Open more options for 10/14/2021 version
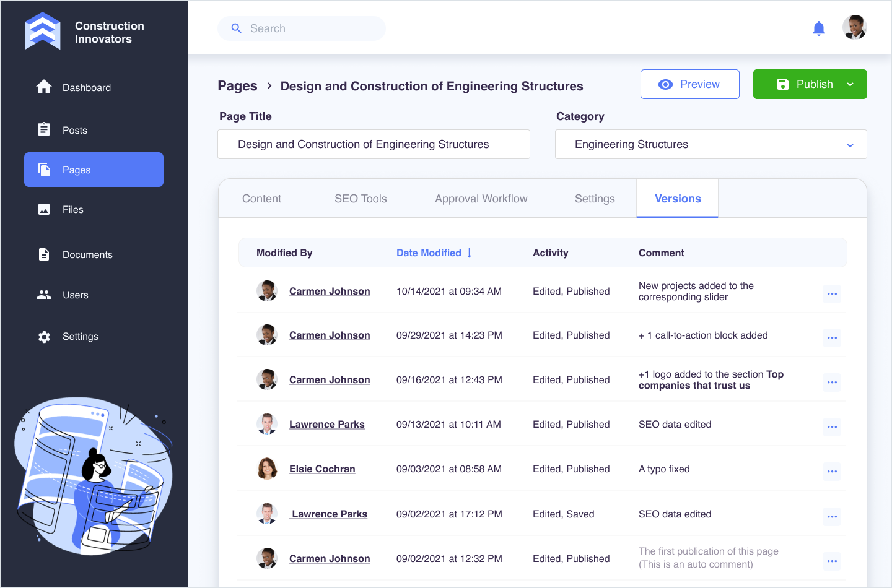Image resolution: width=892 pixels, height=588 pixels. (x=832, y=293)
